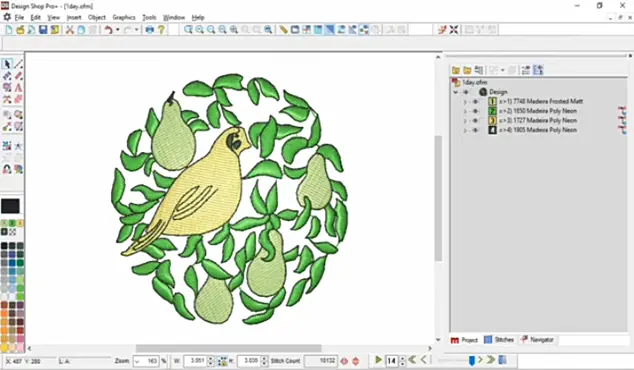Select the Lettering 'A' tool
Viewport: 634px width, 370px height.
click(18, 87)
